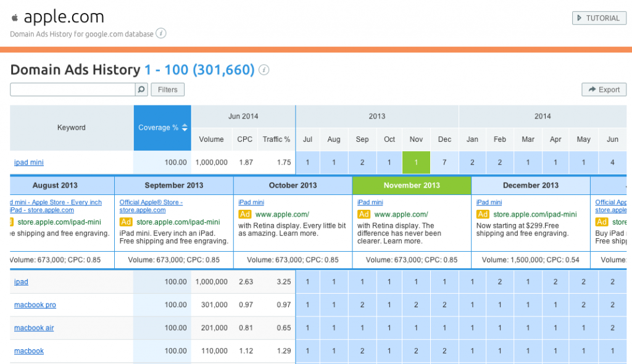Export the ads history table
This screenshot has width=632, height=364.
604,89
